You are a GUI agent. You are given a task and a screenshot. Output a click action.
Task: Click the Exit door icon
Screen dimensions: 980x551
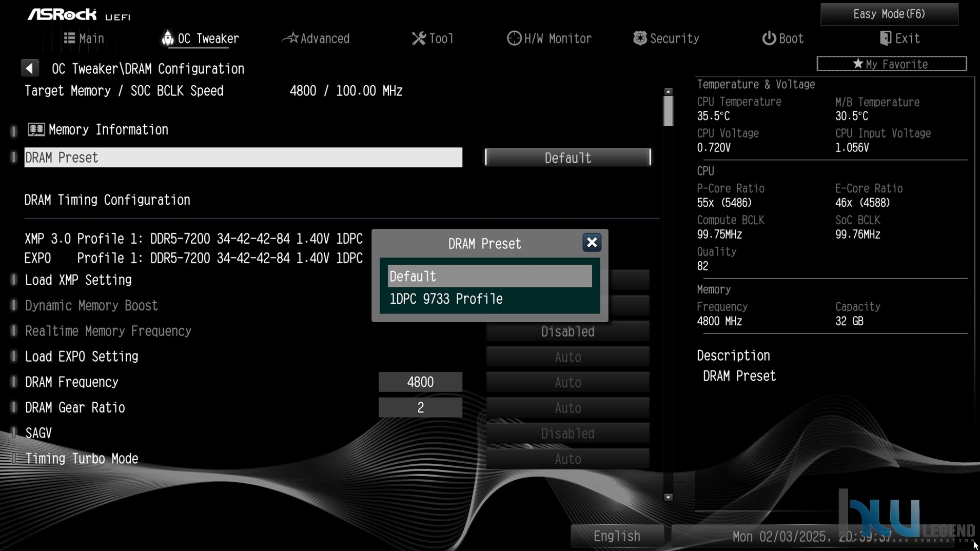(885, 38)
